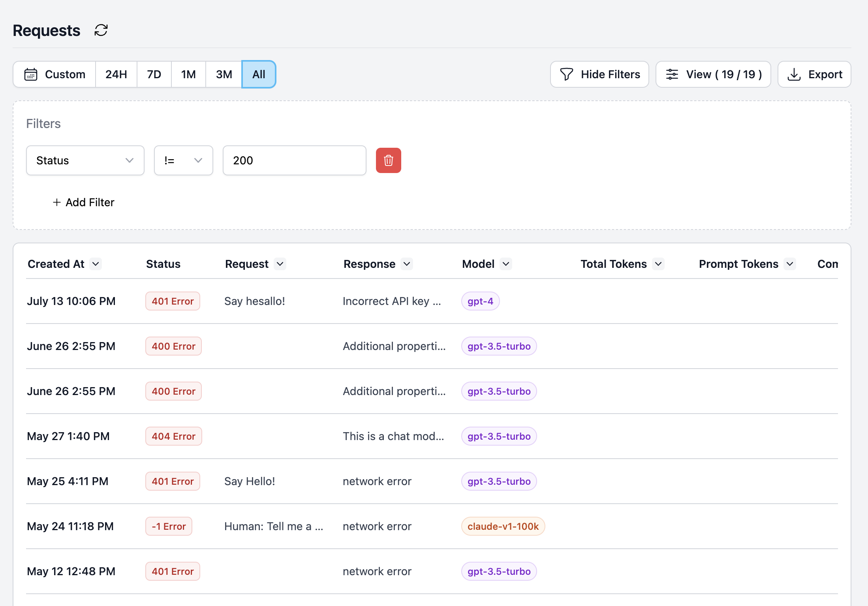Click the claude-v1-100k model tag
Screen dimensions: 868x606
pos(503,526)
